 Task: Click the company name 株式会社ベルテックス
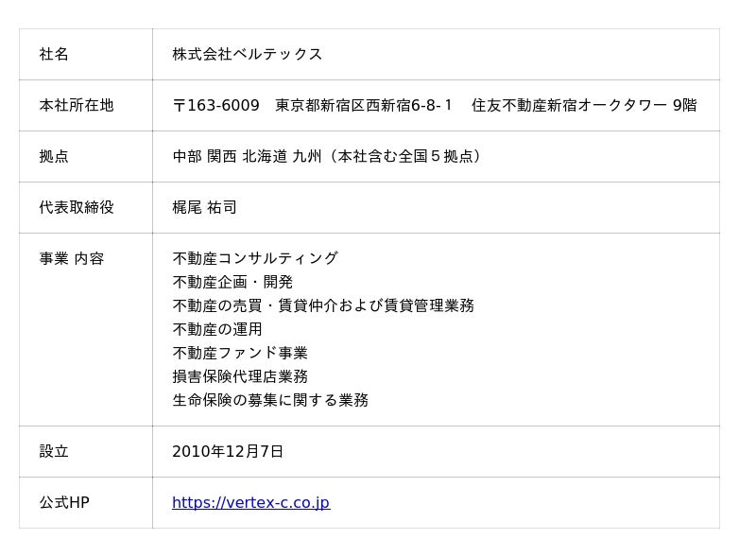247,54
